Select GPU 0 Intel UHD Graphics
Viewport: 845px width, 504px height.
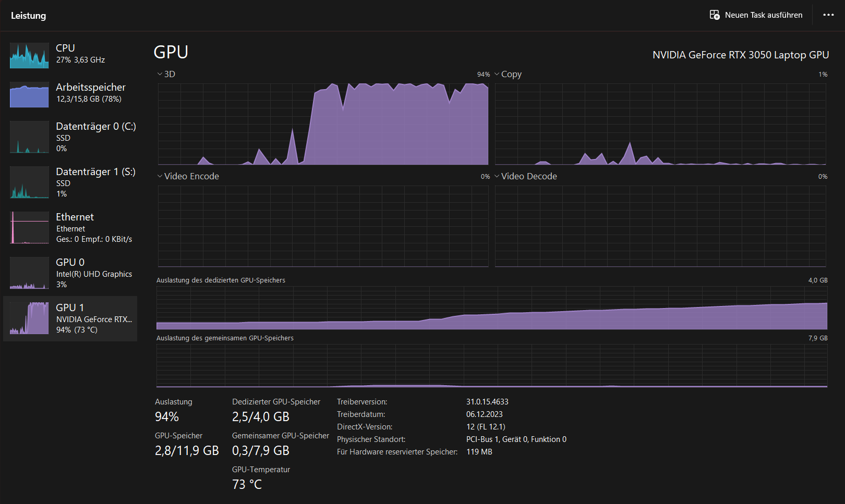click(x=70, y=273)
